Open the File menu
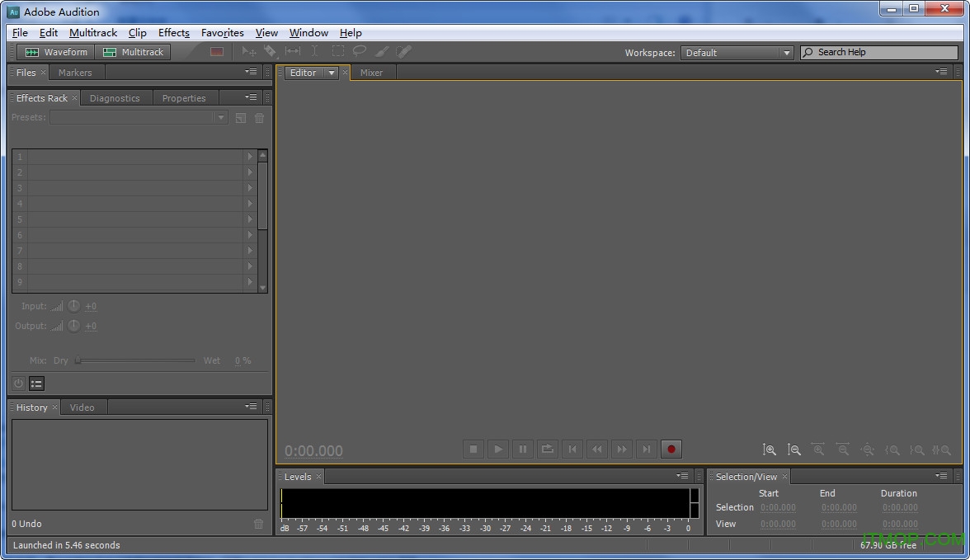This screenshot has height=560, width=970. click(x=20, y=33)
